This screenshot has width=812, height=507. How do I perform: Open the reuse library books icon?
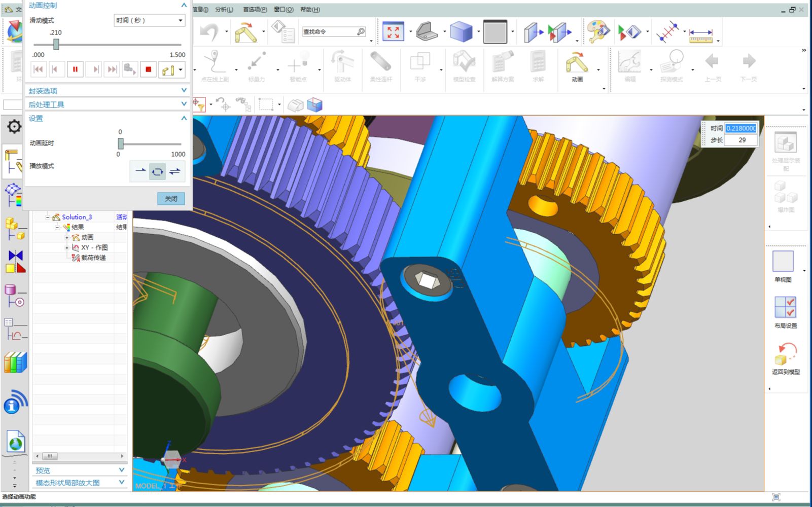click(15, 362)
